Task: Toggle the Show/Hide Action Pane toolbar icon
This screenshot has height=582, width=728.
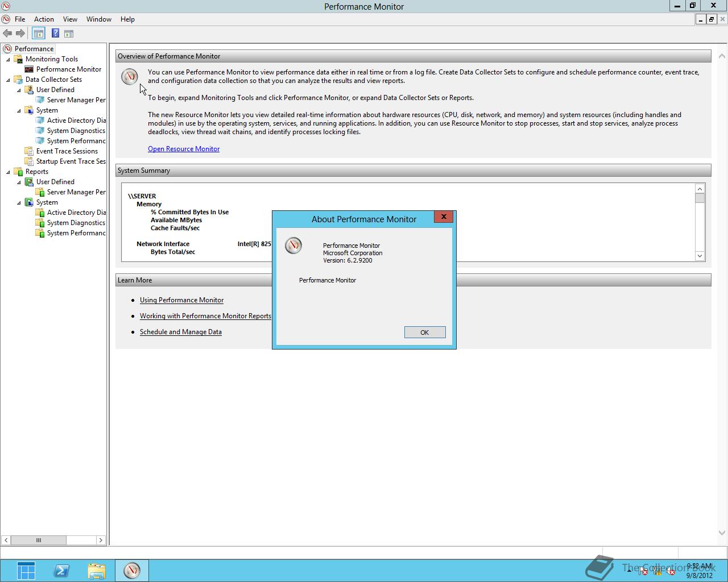Action: coord(69,34)
